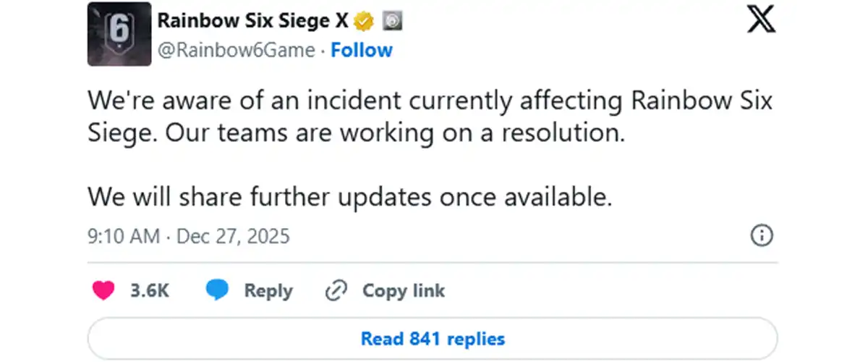This screenshot has height=362, width=868.
Task: Click the small square affiliate badge
Action: [x=391, y=22]
